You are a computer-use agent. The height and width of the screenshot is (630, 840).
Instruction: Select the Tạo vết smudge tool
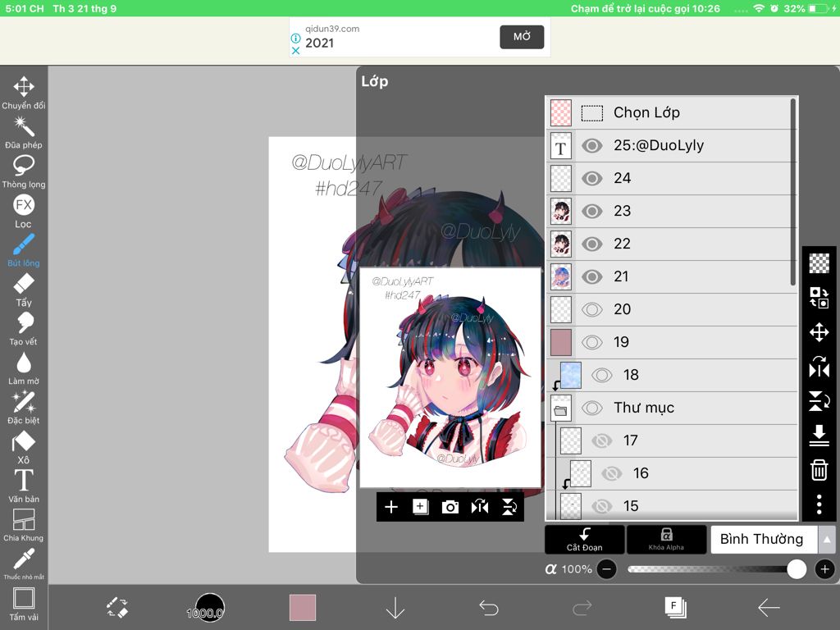point(24,328)
